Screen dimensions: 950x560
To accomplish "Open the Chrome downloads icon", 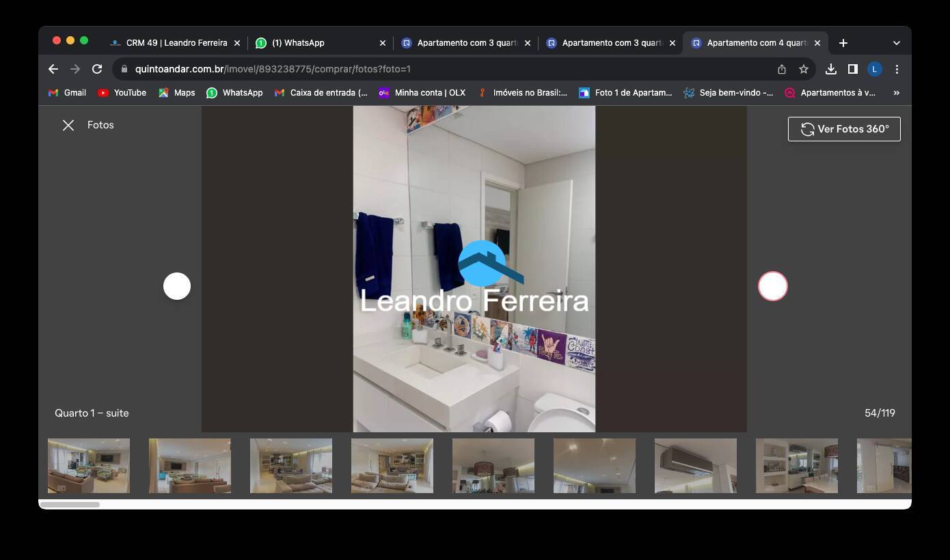I will tap(831, 69).
